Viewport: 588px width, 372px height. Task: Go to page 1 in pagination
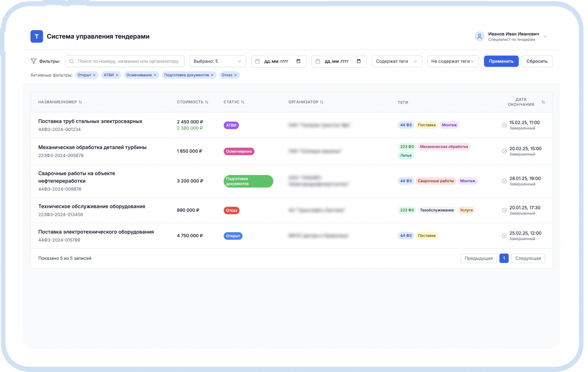click(x=504, y=259)
